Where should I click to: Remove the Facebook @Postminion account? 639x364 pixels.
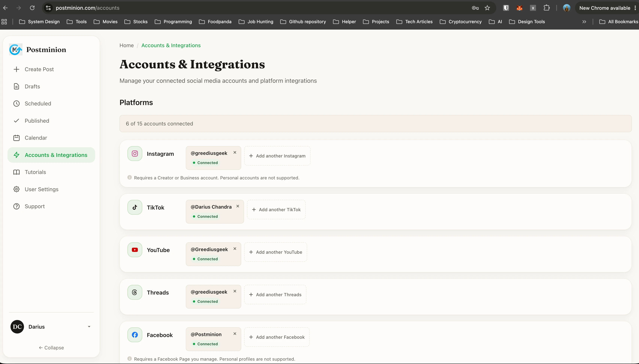[x=235, y=334]
